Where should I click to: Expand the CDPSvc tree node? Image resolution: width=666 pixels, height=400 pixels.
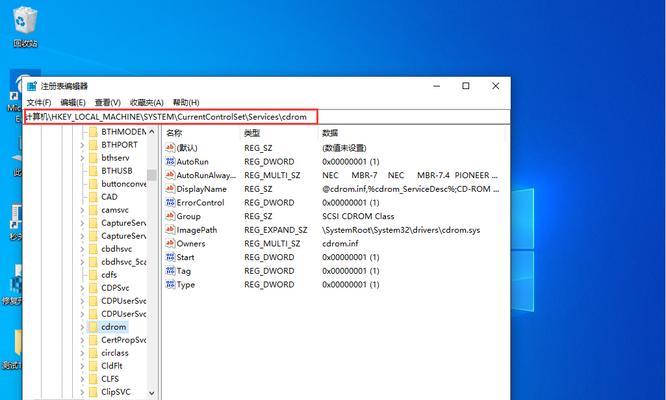tap(82, 288)
